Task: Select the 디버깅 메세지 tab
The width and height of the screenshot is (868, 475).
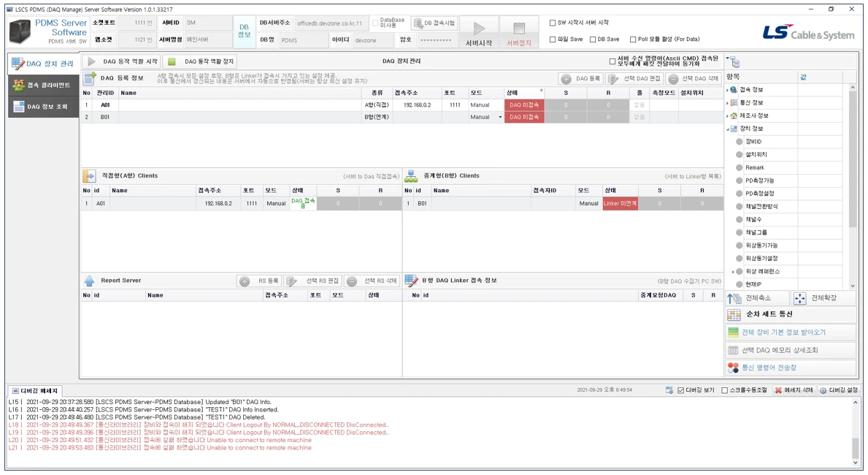Action: click(x=35, y=391)
